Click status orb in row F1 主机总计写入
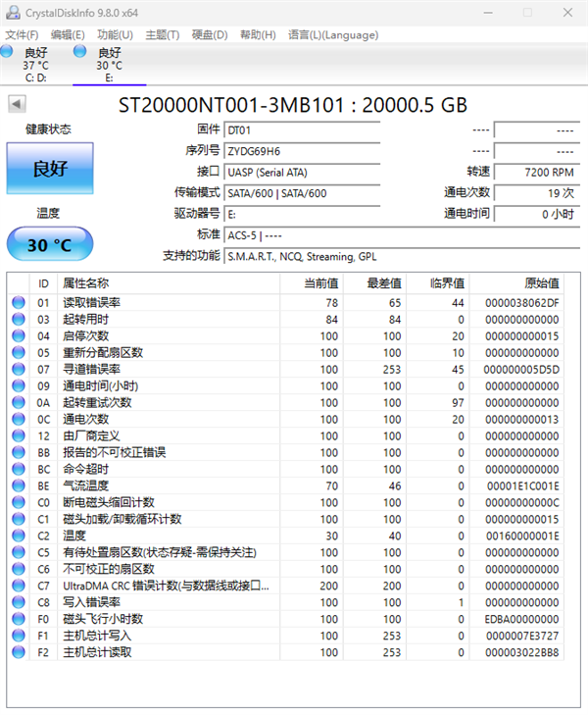The width and height of the screenshot is (588, 715). [19, 636]
